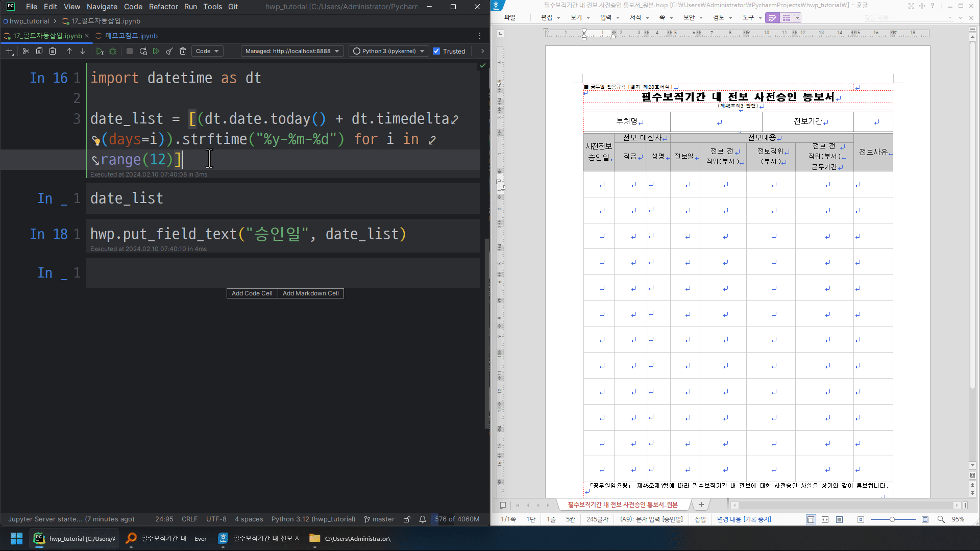980x551 pixels.
Task: Click the Debug Cell bug icon
Action: (x=113, y=51)
